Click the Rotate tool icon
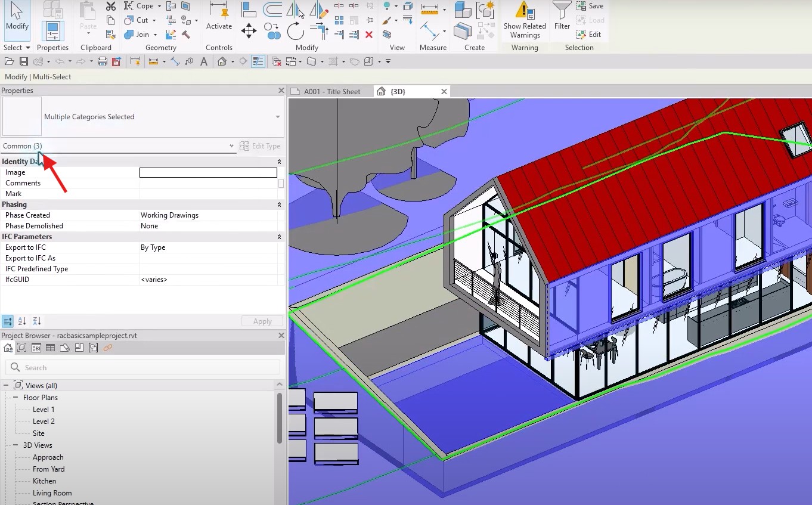Screen dimensions: 812x505 [295, 30]
